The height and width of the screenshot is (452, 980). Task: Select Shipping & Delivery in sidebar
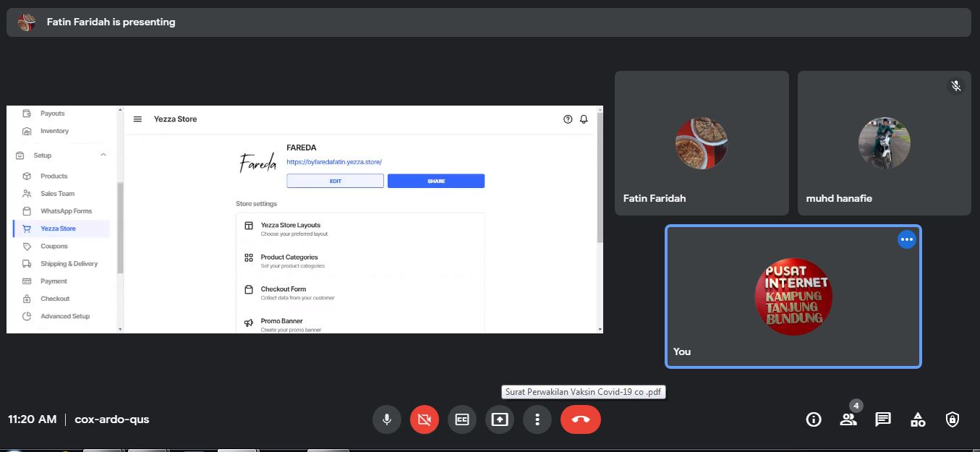(x=69, y=264)
